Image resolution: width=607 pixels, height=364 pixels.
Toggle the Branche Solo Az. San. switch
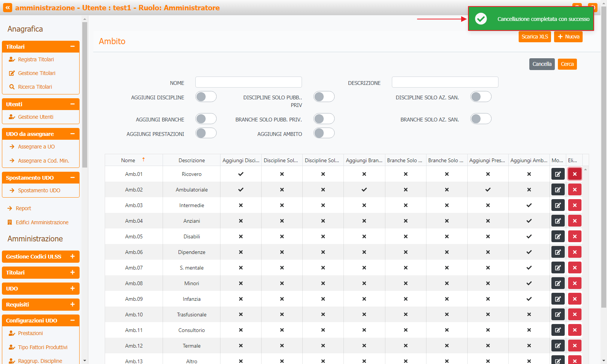tap(481, 119)
